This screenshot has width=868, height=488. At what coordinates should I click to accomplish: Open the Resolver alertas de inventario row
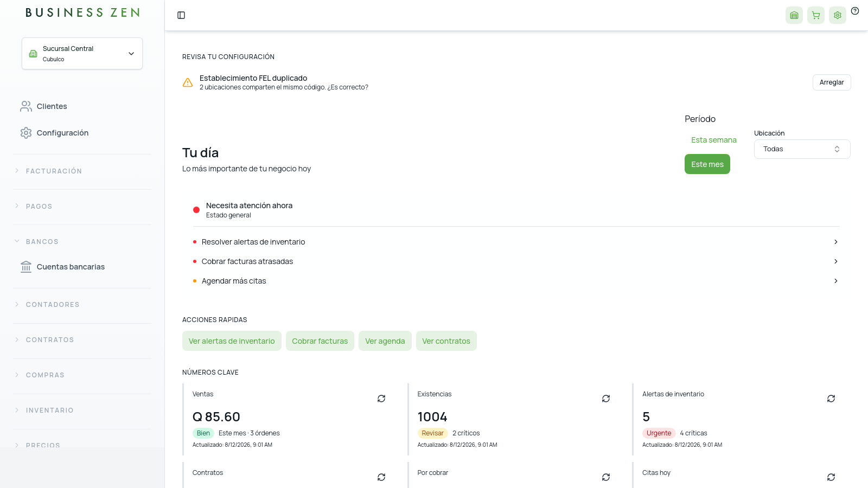pyautogui.click(x=516, y=242)
